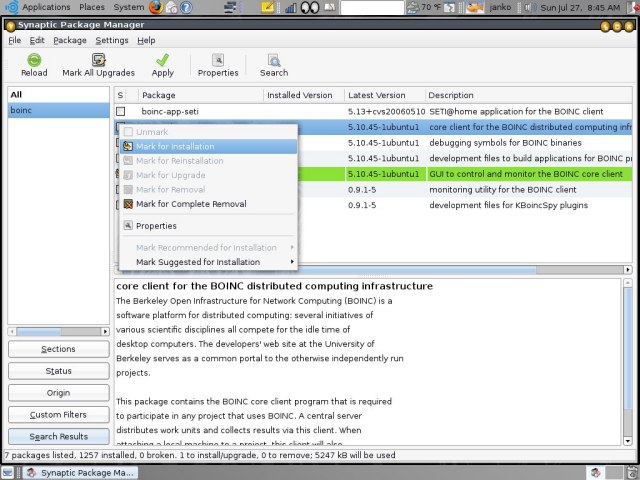Select Properties in the context menu
Viewport: 640px width, 480px height.
(x=209, y=225)
